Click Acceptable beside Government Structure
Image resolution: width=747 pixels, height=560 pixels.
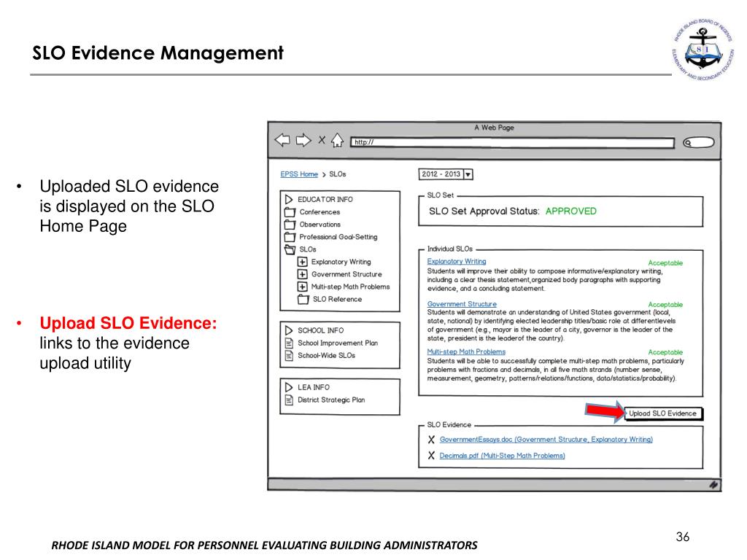coord(665,304)
